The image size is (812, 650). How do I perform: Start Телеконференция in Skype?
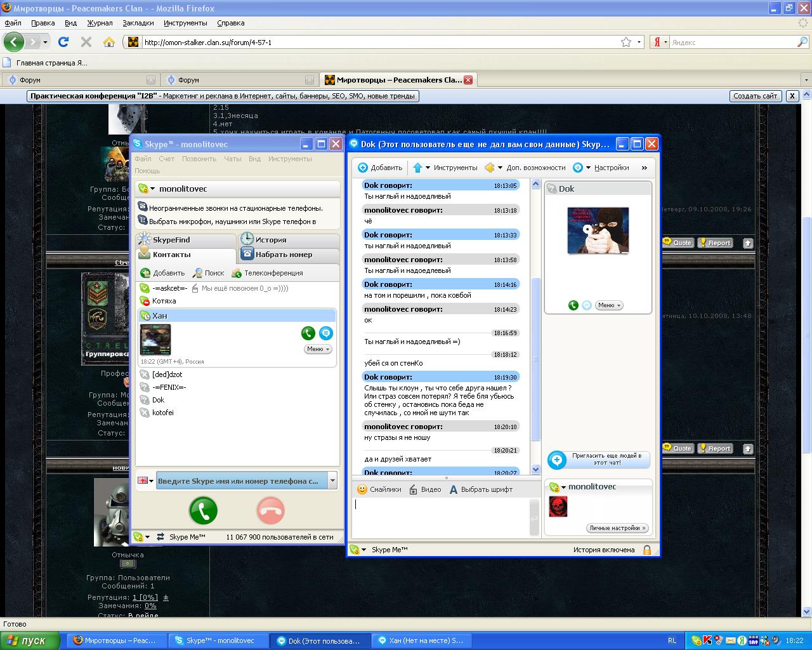tap(267, 273)
